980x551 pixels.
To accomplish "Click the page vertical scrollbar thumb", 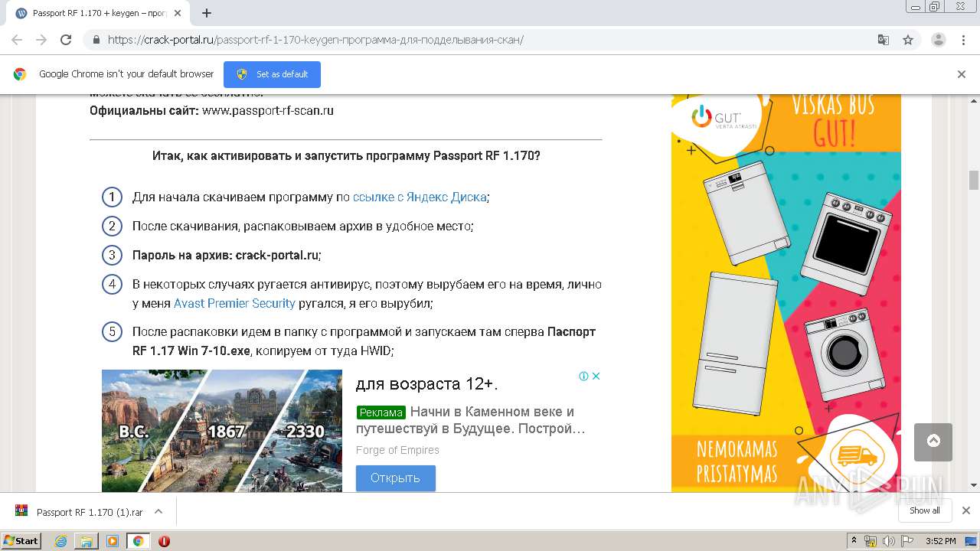I will point(974,180).
